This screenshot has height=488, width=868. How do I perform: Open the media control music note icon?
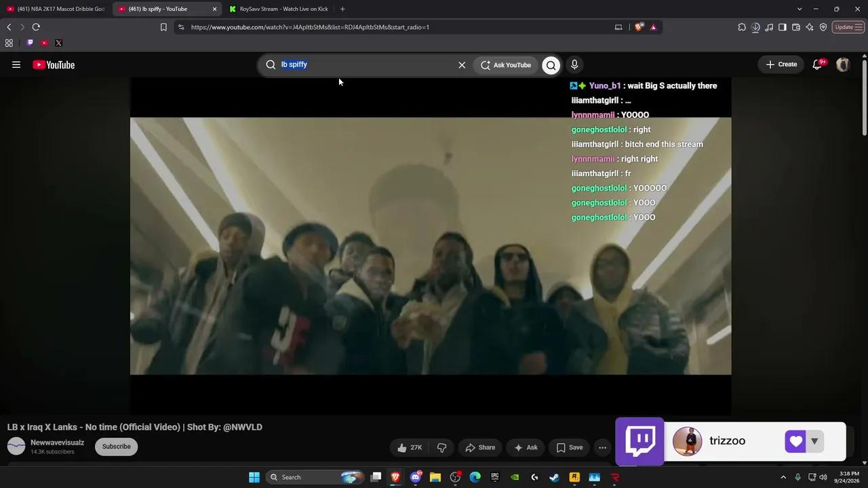point(769,27)
